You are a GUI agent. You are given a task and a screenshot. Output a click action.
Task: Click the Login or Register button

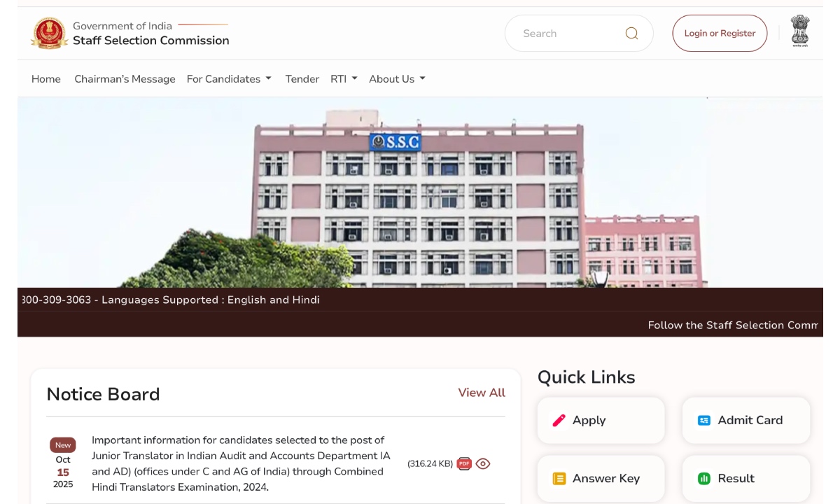pyautogui.click(x=720, y=33)
